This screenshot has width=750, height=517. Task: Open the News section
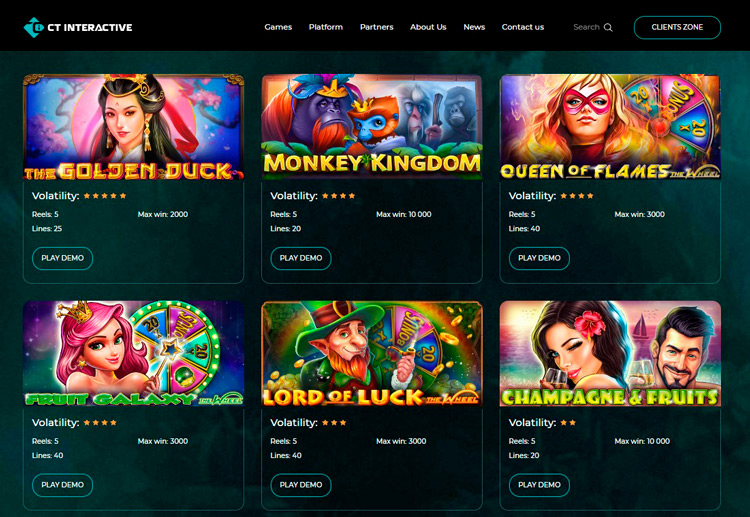(x=474, y=27)
